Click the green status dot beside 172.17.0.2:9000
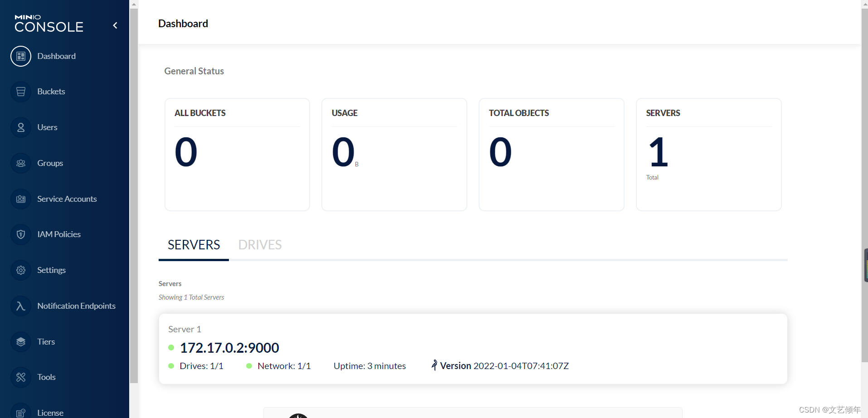868x418 pixels. tap(171, 348)
